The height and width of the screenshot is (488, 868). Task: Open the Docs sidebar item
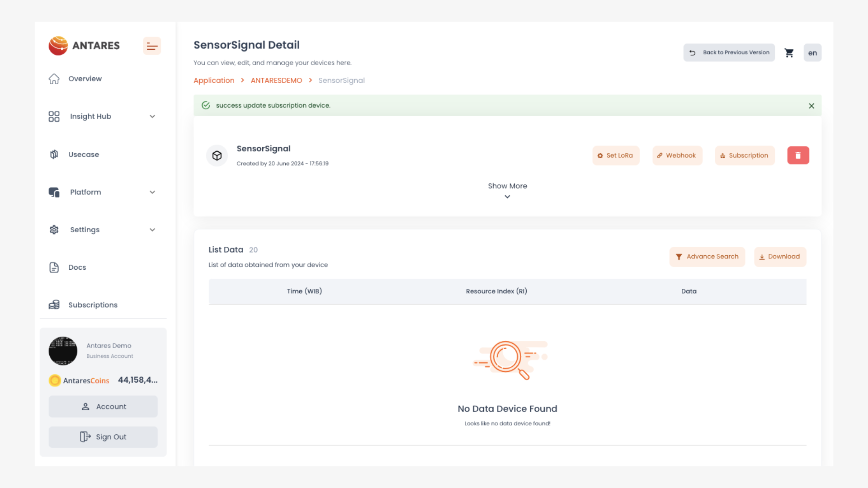[x=77, y=267]
